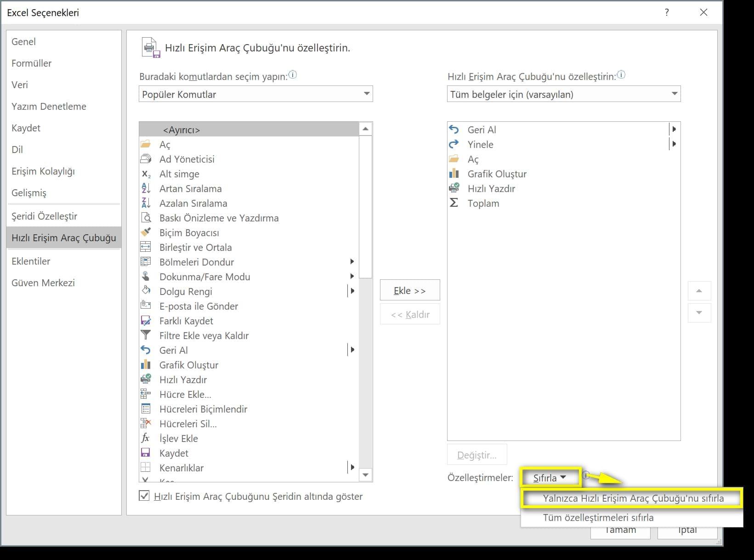Click scroll down arrow of command list
Viewport: 754px width, 560px height.
pos(365,475)
